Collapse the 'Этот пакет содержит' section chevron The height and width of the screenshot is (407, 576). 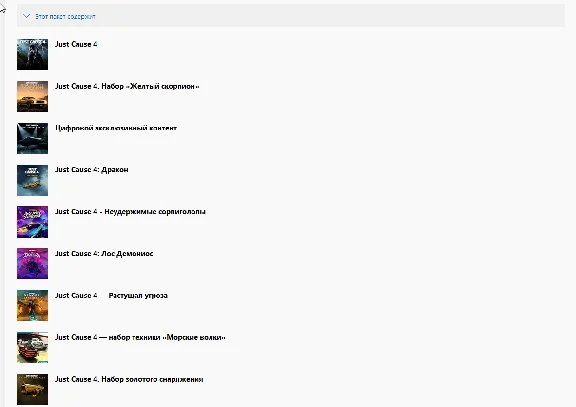[26, 16]
